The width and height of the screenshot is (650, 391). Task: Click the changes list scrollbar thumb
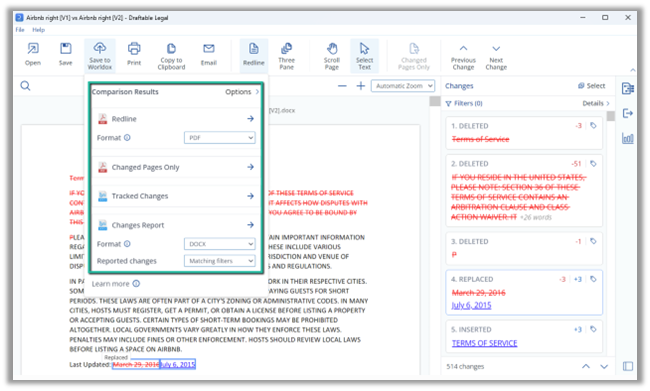tap(611, 116)
